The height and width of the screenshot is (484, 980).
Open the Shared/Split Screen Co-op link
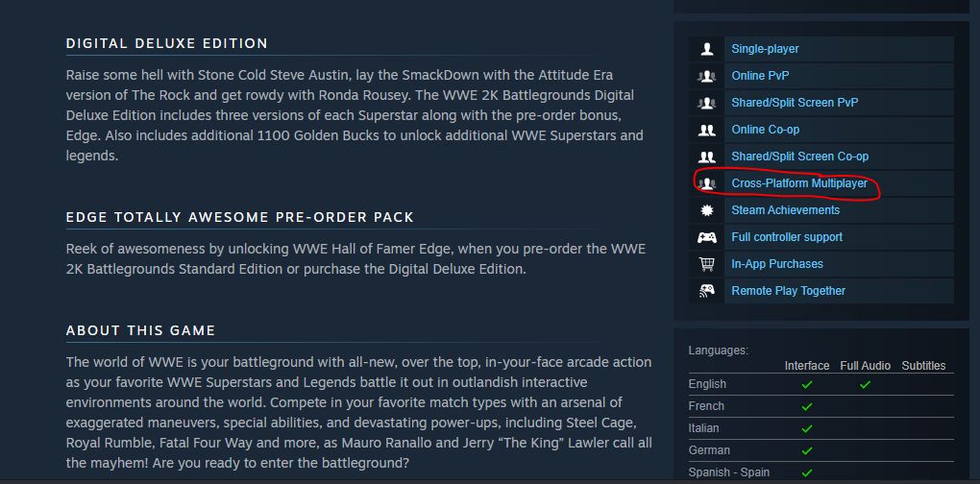(800, 157)
